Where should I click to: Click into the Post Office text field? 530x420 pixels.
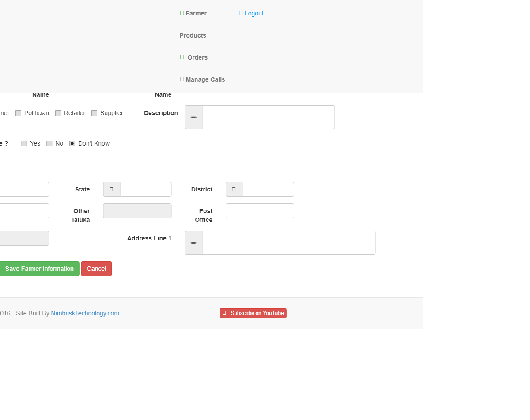260,211
